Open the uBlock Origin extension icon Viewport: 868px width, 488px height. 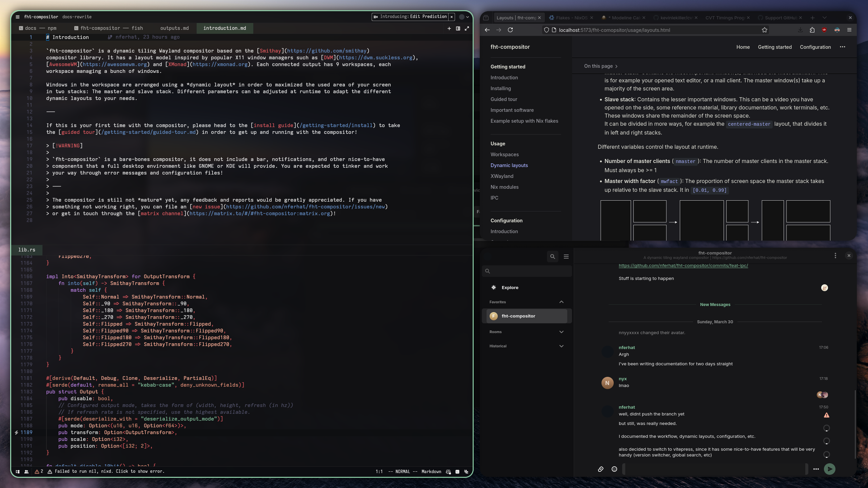(824, 30)
